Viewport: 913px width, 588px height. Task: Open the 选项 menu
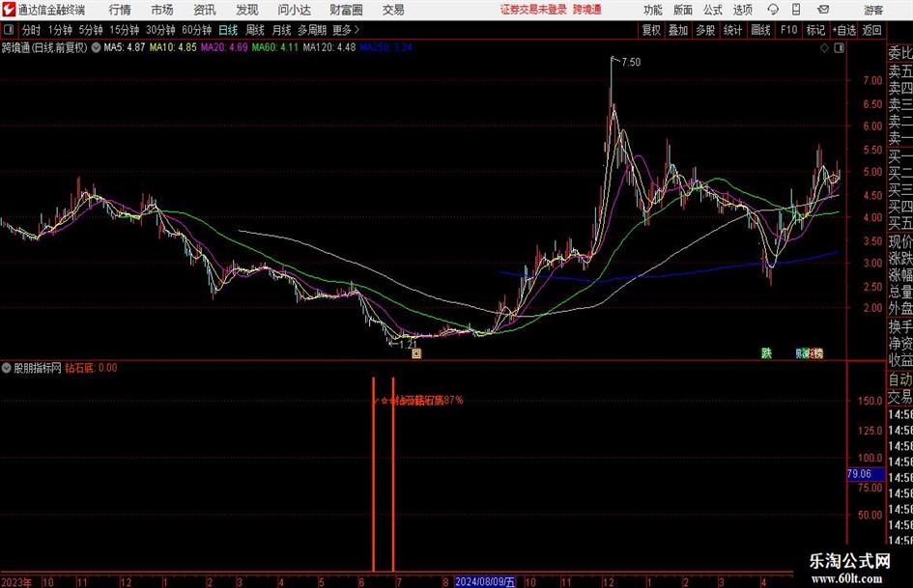coord(742,10)
